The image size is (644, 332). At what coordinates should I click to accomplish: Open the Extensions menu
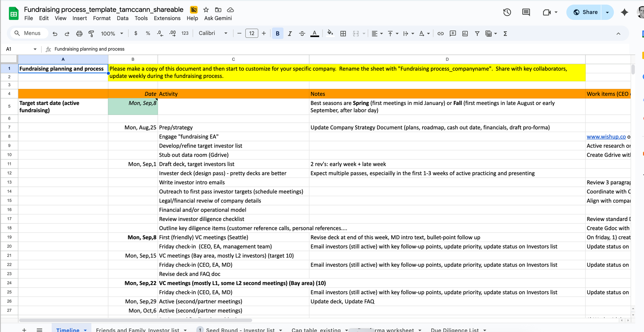tap(167, 18)
